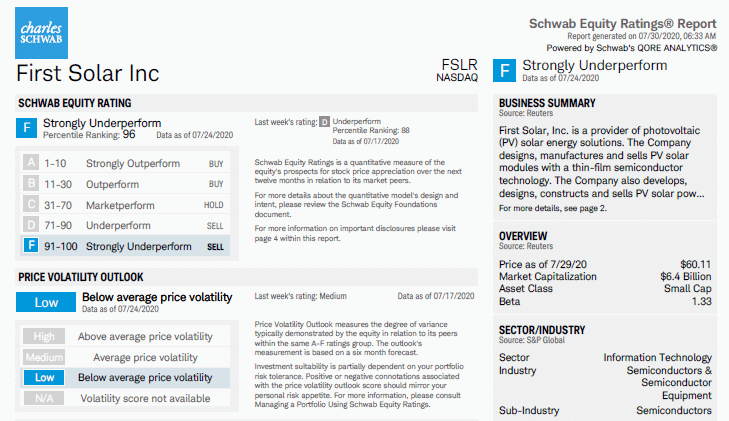Click the 'Managing a Portfolio Using Schwab Equity Ratings' paragraph

[359, 385]
